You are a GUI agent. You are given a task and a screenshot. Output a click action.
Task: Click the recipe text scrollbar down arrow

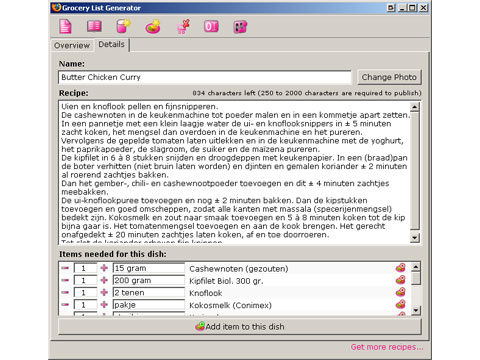415,238
